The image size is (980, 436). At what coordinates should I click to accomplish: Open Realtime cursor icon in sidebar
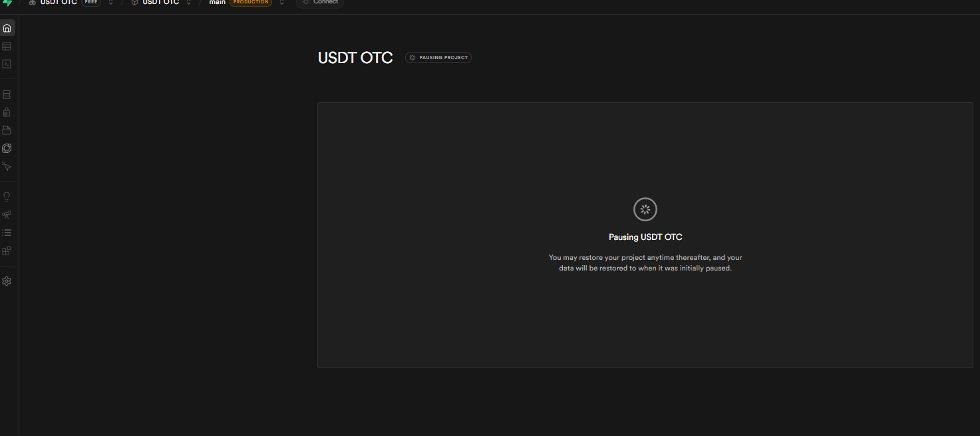pos(7,166)
